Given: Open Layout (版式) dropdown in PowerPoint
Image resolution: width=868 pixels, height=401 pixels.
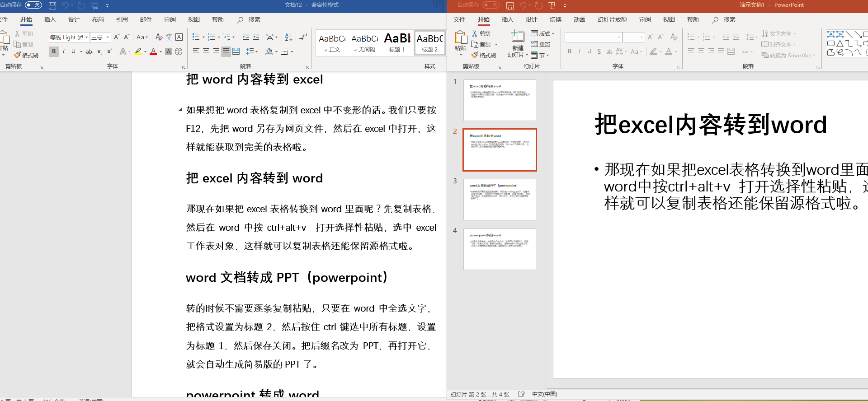Looking at the screenshot, I should (x=542, y=33).
